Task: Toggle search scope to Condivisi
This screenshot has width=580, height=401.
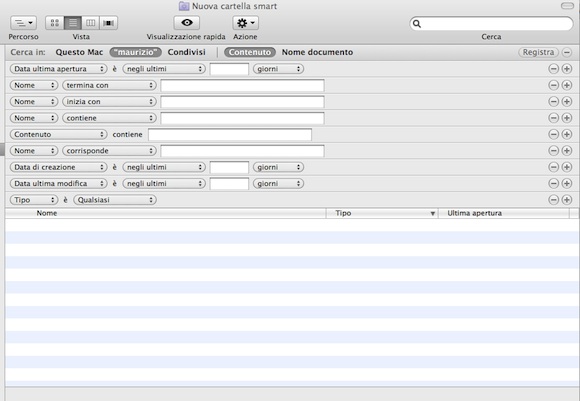Action: coord(186,52)
